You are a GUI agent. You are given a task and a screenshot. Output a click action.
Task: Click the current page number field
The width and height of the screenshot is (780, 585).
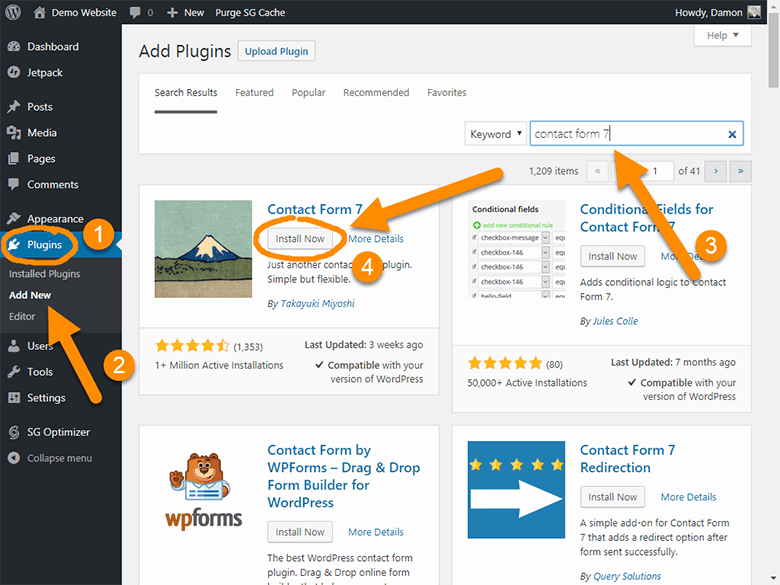click(x=656, y=171)
